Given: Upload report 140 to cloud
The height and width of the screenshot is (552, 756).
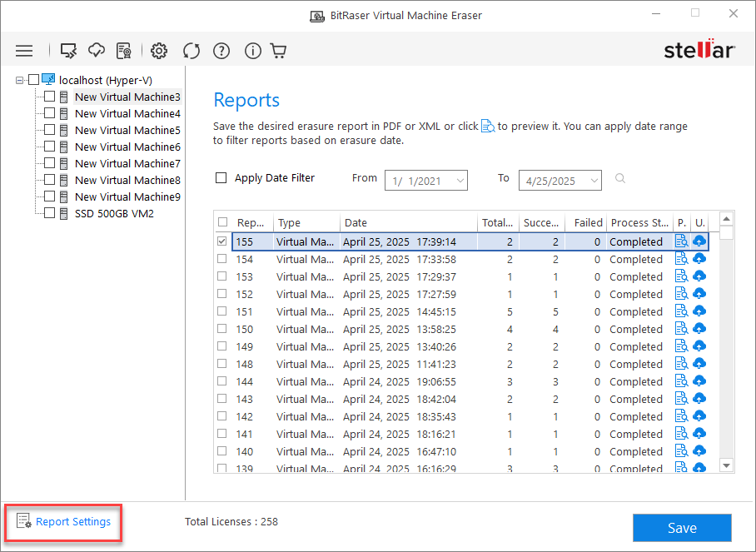Looking at the screenshot, I should [x=699, y=450].
